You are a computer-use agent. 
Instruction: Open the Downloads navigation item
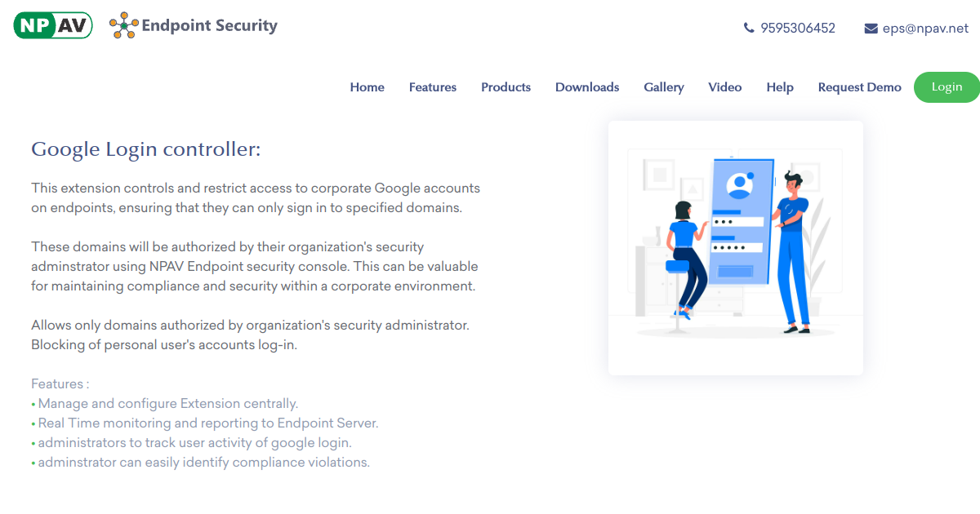click(587, 87)
